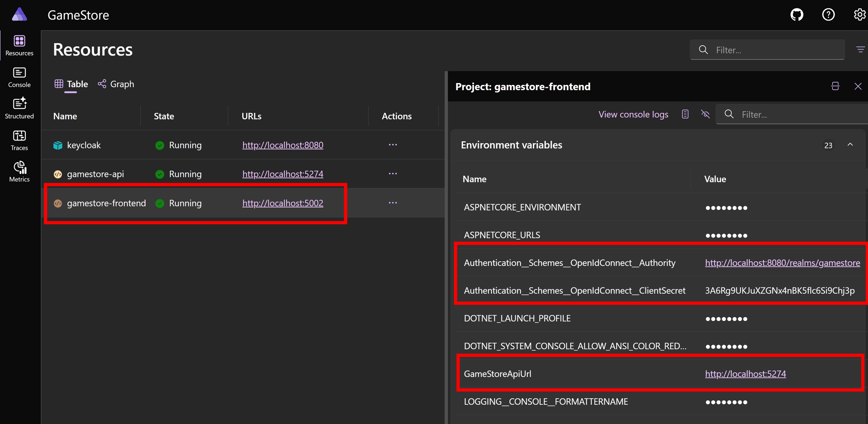Select the gamestore-api resource name

tap(95, 174)
